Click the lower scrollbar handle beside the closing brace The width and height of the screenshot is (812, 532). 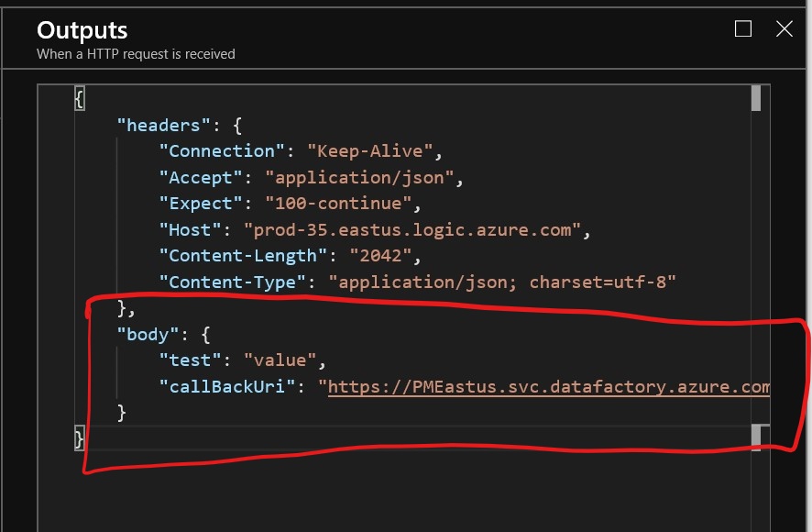click(756, 436)
